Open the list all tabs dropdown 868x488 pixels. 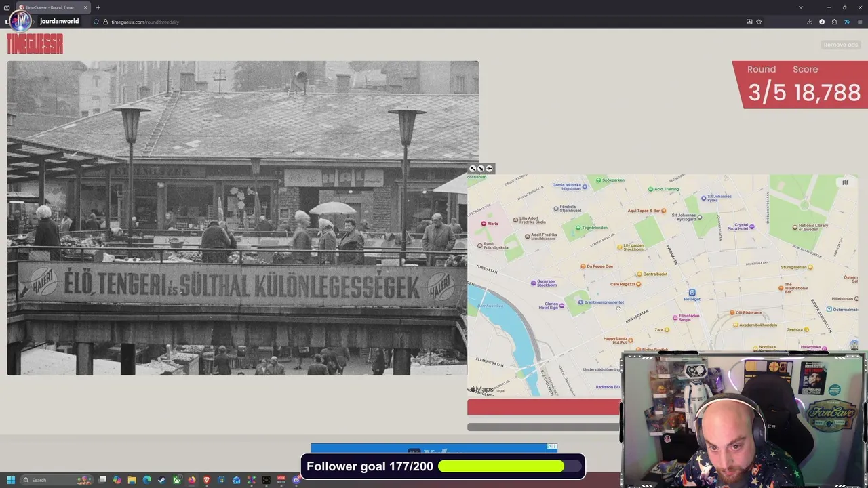(800, 7)
